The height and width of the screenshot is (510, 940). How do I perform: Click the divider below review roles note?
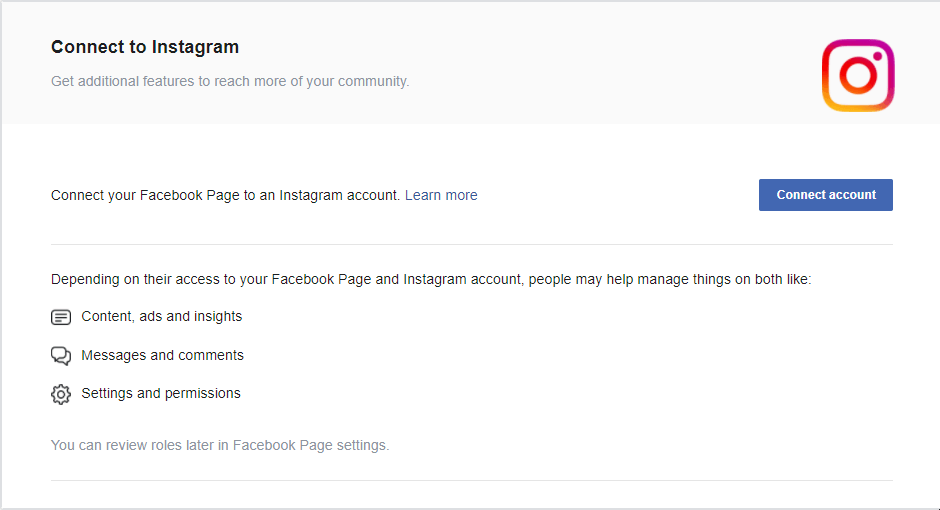pyautogui.click(x=472, y=480)
